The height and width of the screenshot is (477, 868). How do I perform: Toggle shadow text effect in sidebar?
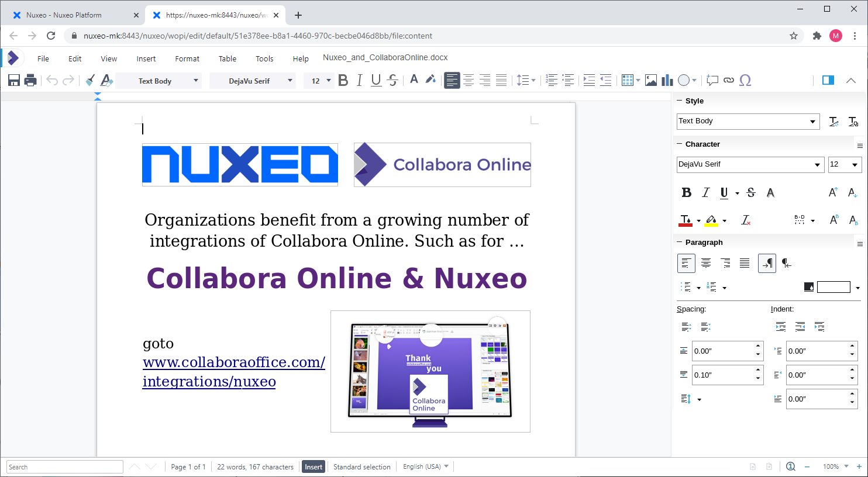770,192
